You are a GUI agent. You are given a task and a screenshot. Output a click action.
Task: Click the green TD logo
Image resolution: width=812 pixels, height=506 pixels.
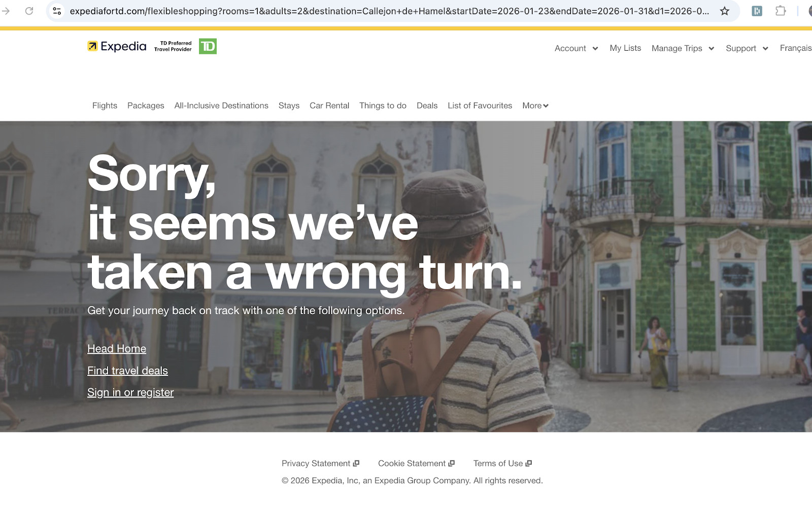208,46
